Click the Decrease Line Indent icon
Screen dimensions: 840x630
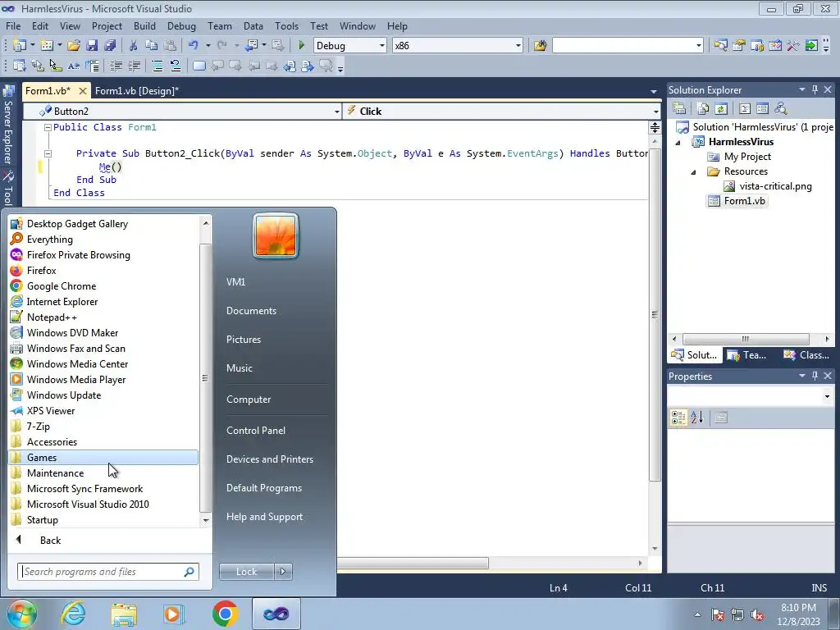(116, 66)
